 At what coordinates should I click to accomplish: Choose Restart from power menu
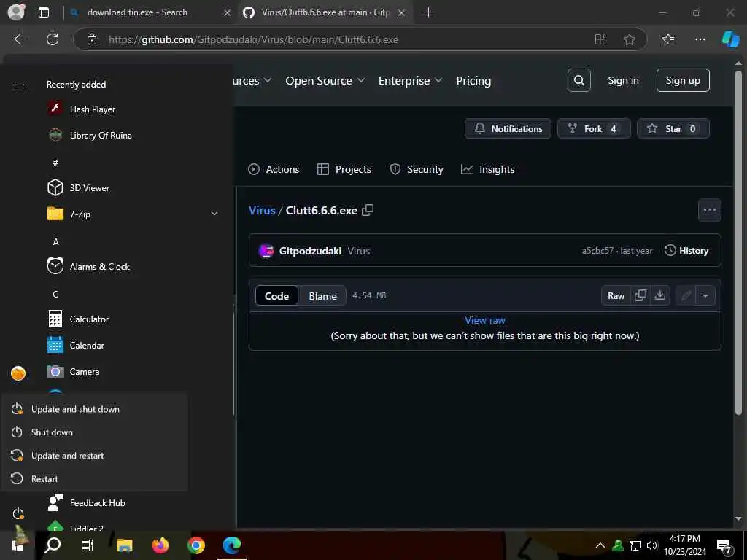(x=94, y=479)
